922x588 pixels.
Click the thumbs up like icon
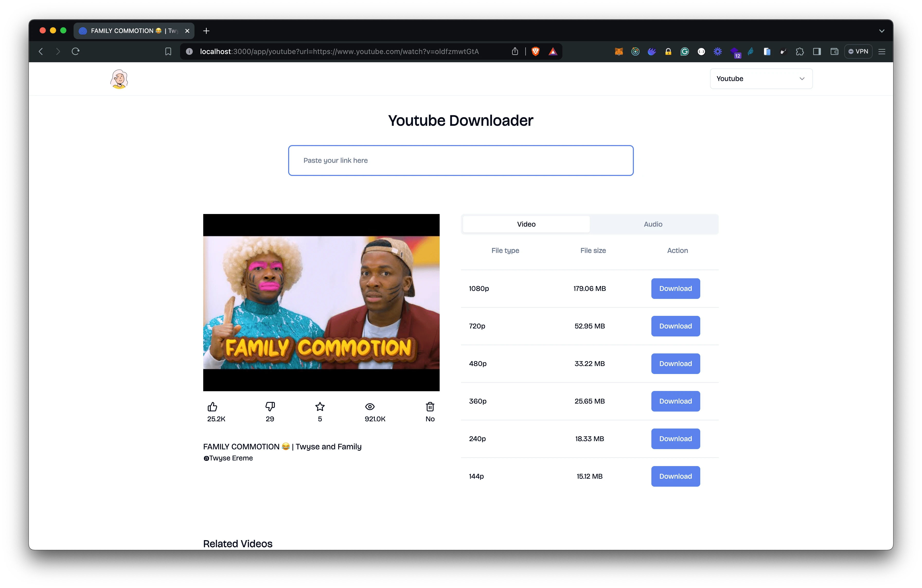point(212,407)
